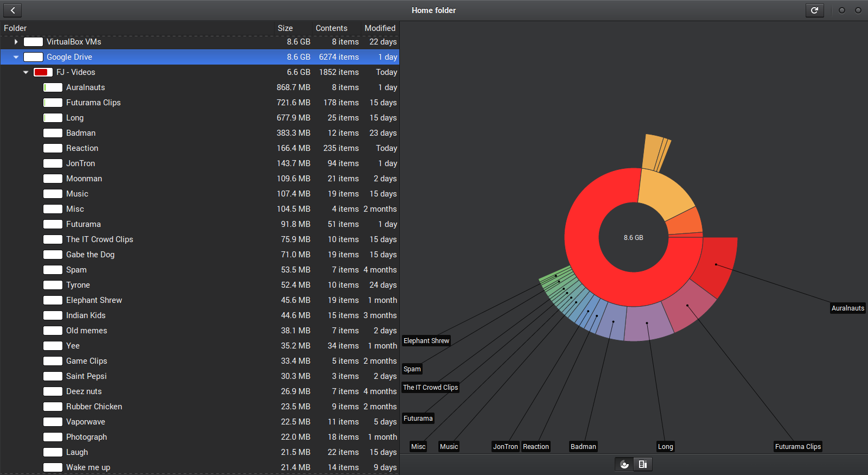The width and height of the screenshot is (868, 475).
Task: Rescan the folder with the reload button
Action: (814, 10)
